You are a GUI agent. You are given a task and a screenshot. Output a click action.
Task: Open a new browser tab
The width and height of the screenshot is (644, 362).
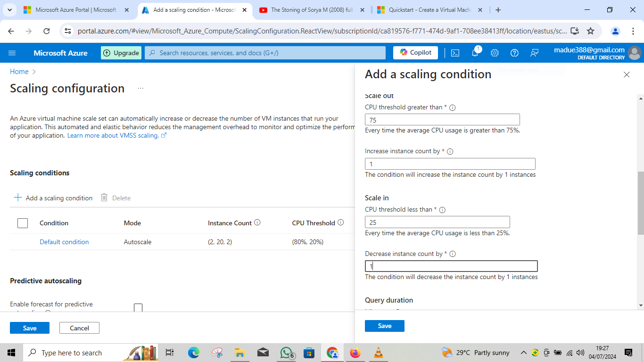click(498, 10)
